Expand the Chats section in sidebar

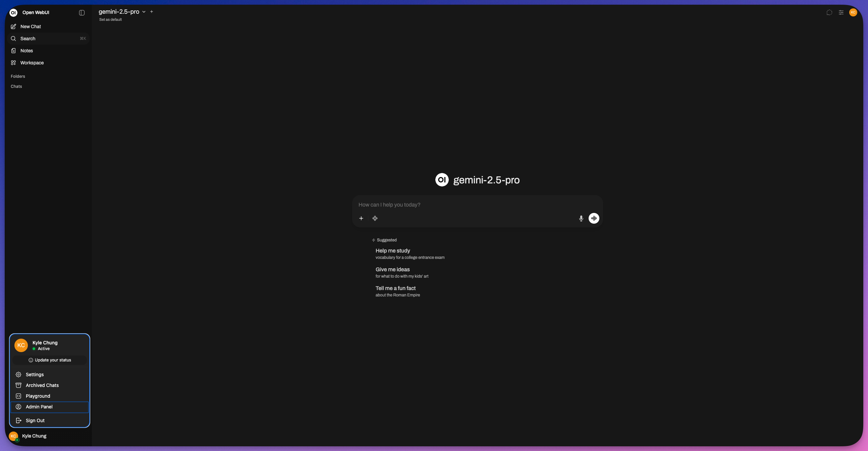[x=16, y=87]
